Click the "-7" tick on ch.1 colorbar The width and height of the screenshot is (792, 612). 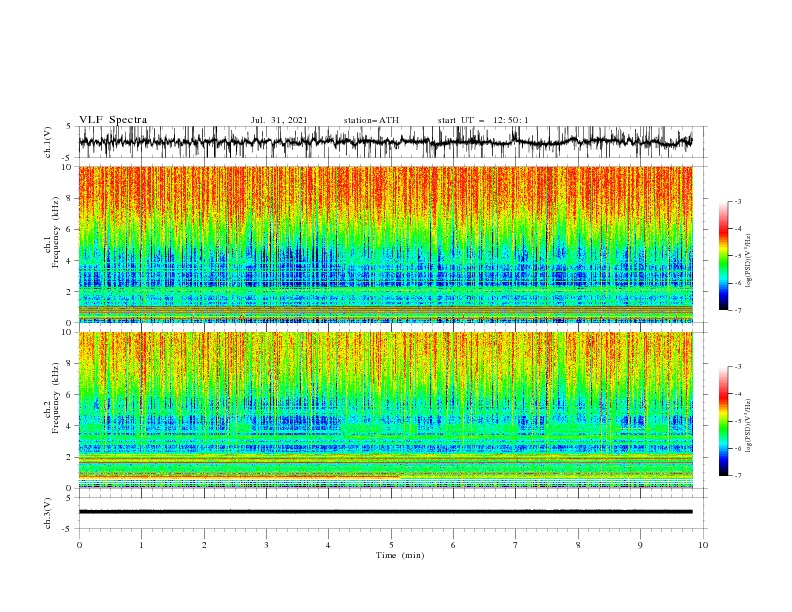pos(738,310)
